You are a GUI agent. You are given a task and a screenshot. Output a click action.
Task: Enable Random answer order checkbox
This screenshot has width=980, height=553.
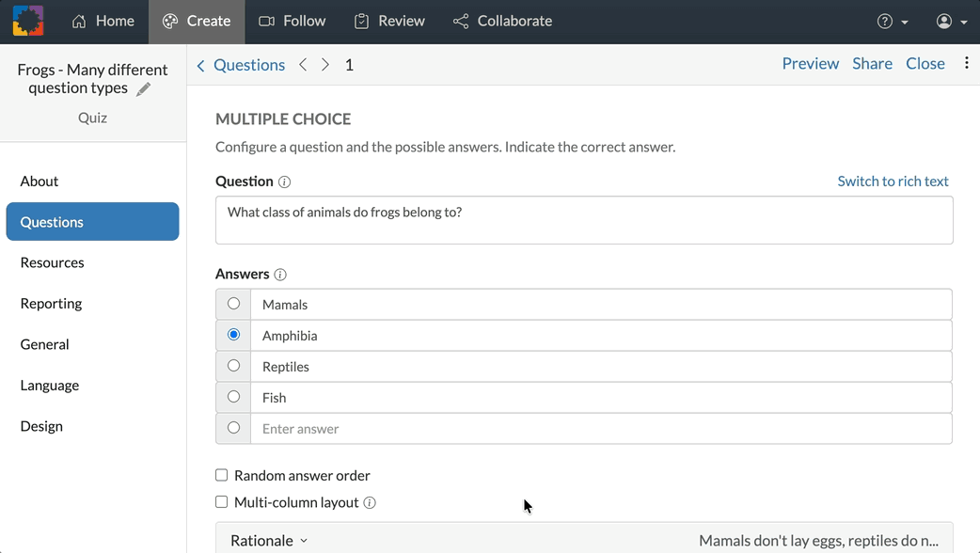[221, 475]
